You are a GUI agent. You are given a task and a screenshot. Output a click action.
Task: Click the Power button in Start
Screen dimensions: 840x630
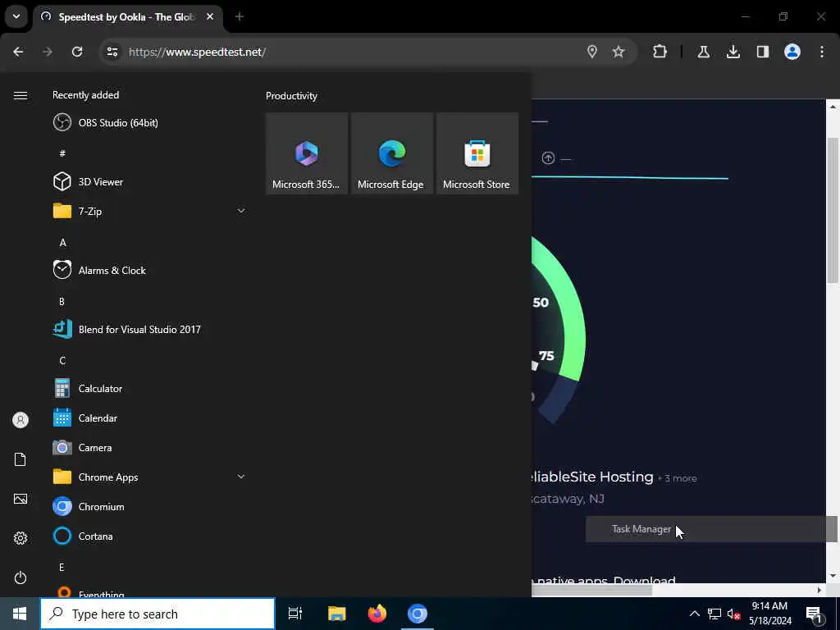[21, 577]
